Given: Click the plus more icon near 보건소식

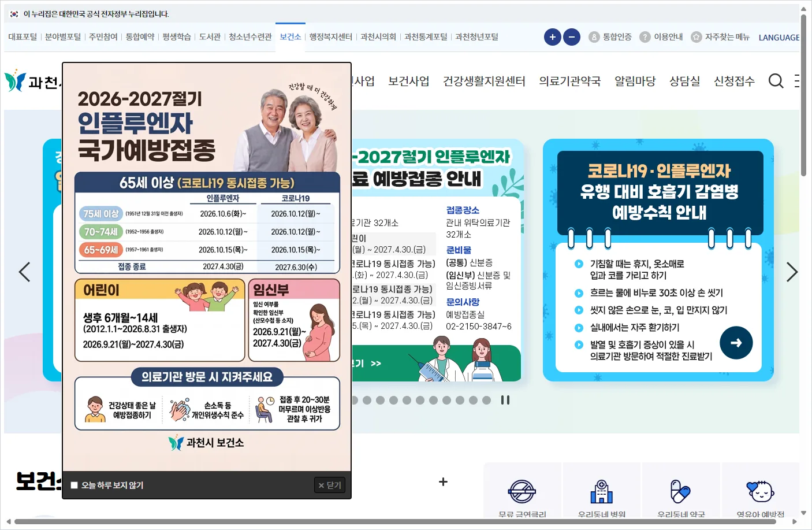Looking at the screenshot, I should point(444,481).
